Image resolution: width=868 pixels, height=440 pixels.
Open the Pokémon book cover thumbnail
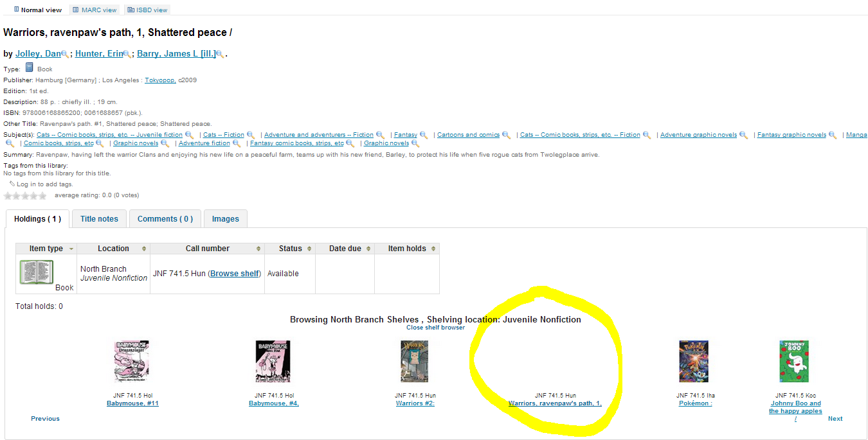pyautogui.click(x=694, y=362)
